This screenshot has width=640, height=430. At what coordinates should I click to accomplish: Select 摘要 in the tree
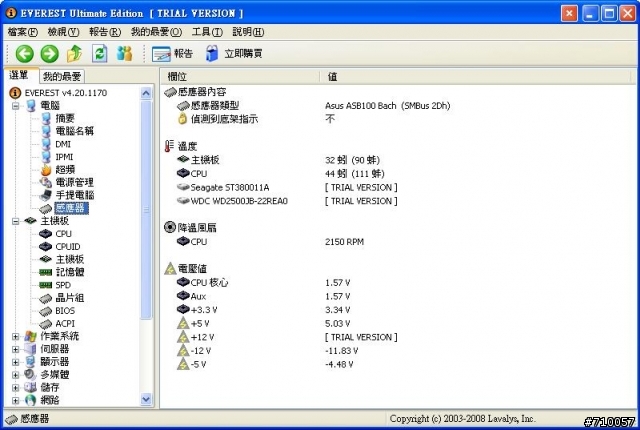coord(65,118)
